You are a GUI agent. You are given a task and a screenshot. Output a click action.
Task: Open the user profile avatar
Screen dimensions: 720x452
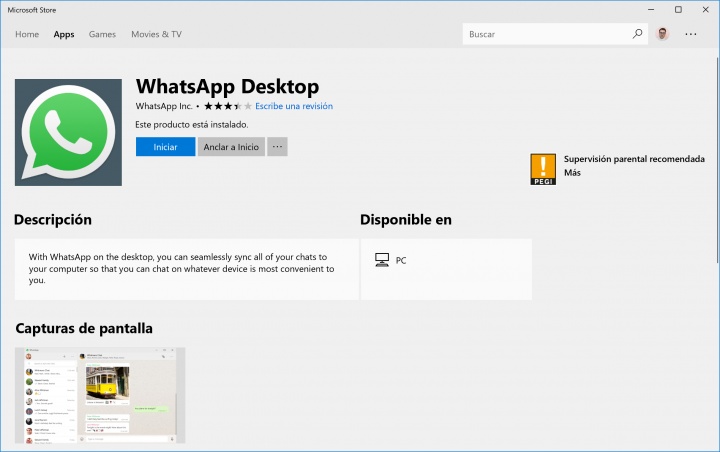tap(662, 34)
